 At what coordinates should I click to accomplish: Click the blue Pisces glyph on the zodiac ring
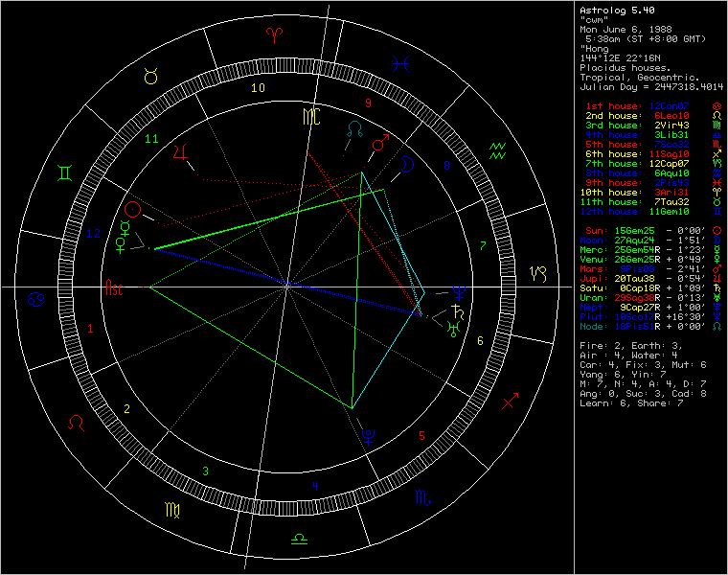[x=400, y=64]
